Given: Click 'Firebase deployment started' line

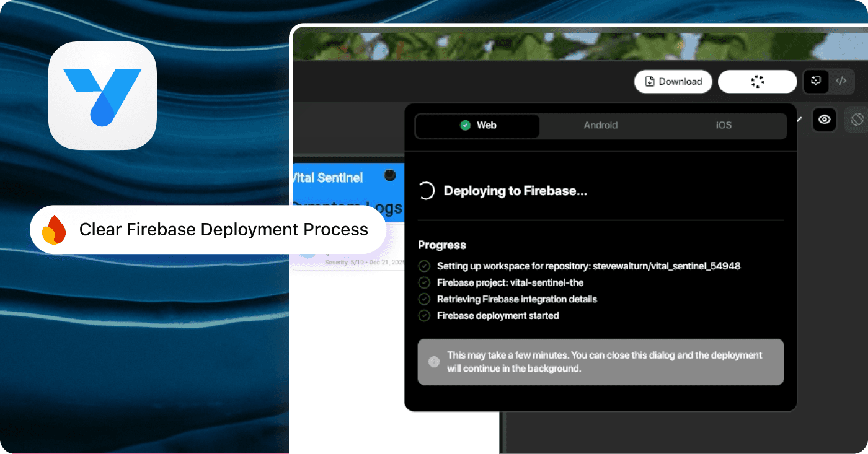Looking at the screenshot, I should (498, 316).
